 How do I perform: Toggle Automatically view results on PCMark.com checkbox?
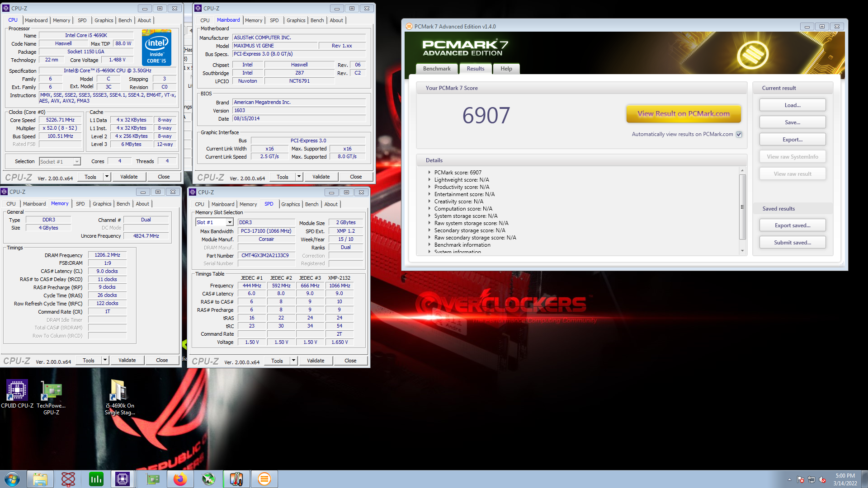(x=739, y=134)
